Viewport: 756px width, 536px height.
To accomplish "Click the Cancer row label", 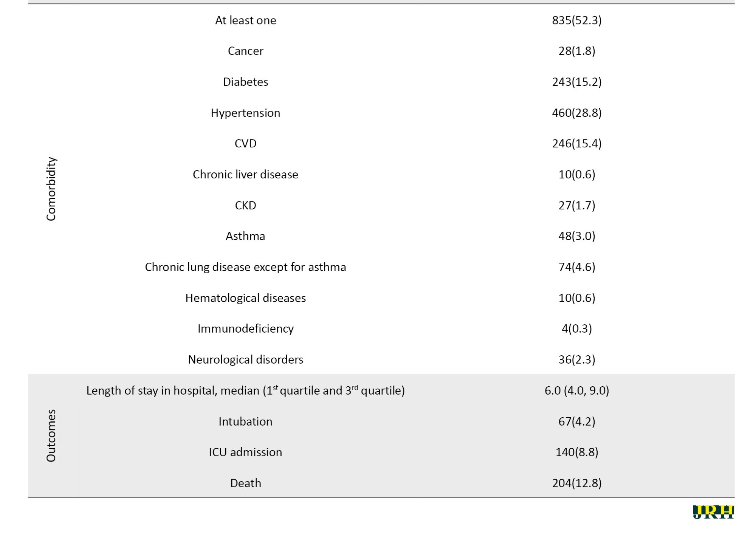I will pos(245,51).
